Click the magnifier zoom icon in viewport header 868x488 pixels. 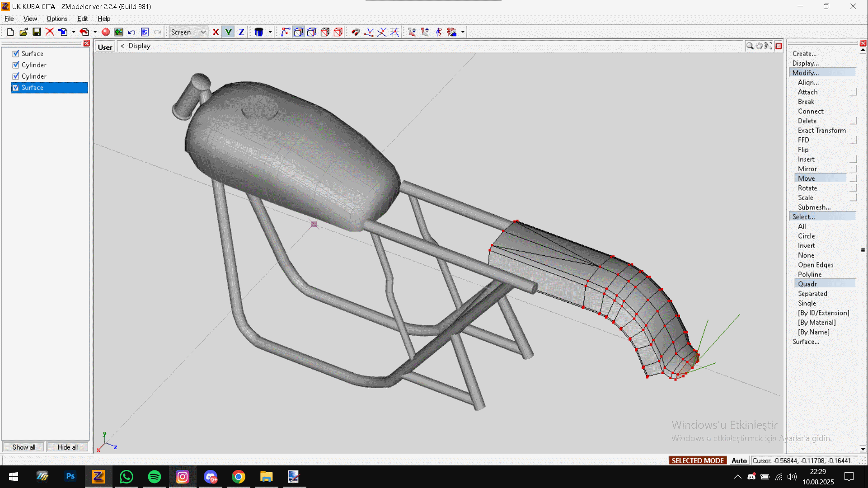click(750, 46)
